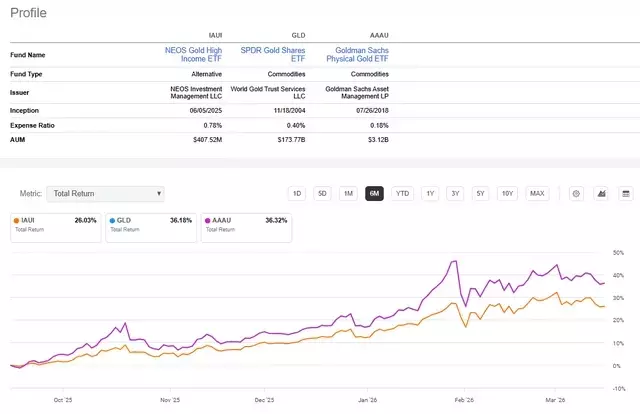
Task: Open chart settings gear icon
Action: coord(576,193)
